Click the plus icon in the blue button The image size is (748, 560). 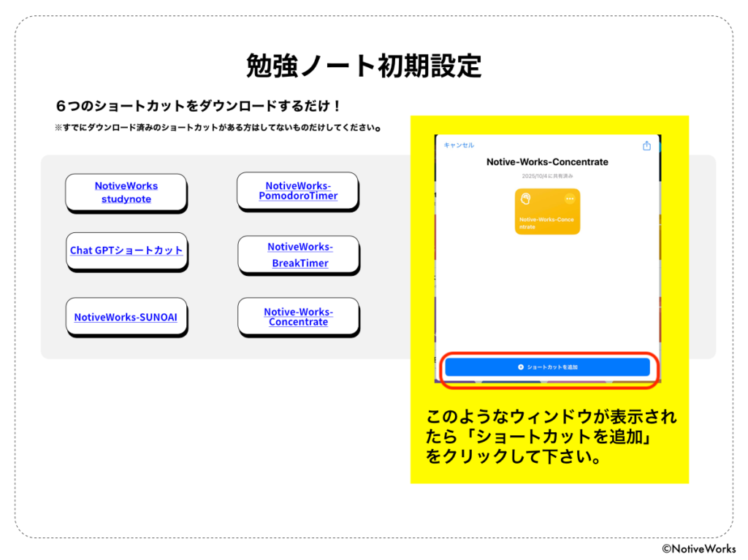click(521, 367)
